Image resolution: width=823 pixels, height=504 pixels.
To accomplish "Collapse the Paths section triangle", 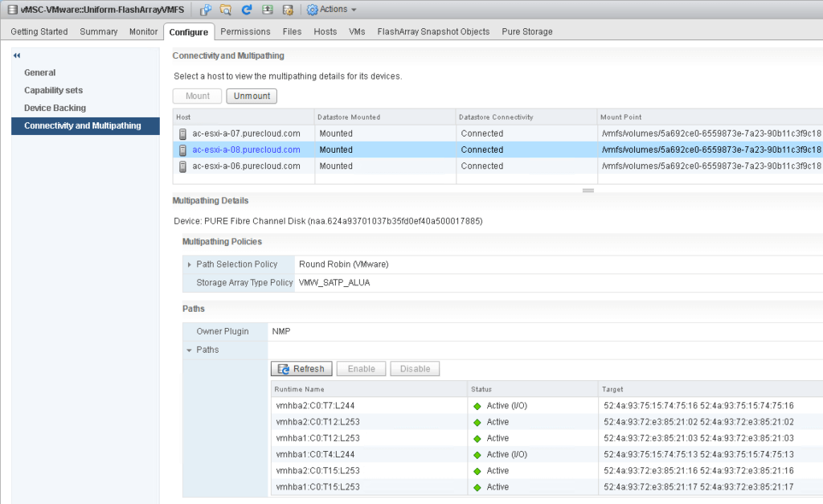I will click(189, 350).
